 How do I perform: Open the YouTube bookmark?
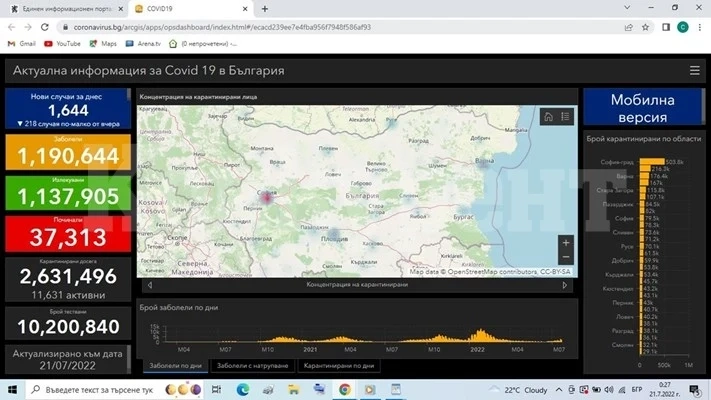point(62,44)
